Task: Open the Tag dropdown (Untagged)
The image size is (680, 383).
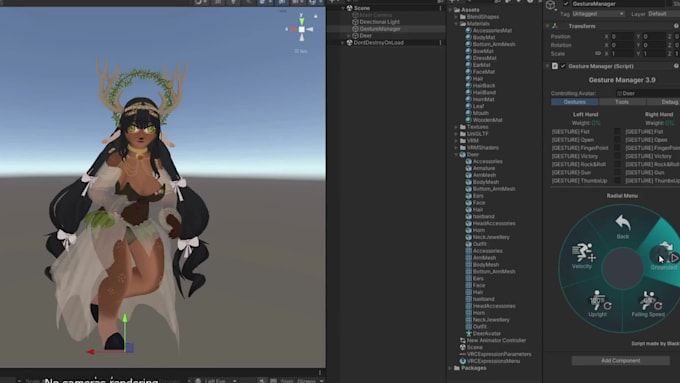Action: pos(598,14)
